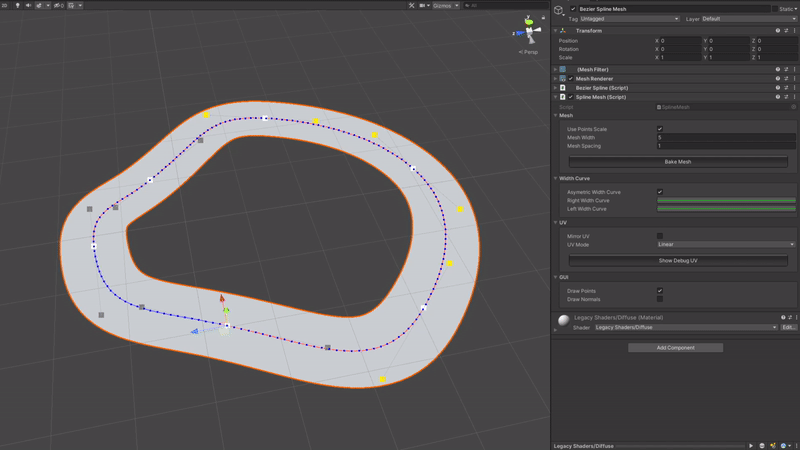Open the Gizmos dropdown menu

443,5
